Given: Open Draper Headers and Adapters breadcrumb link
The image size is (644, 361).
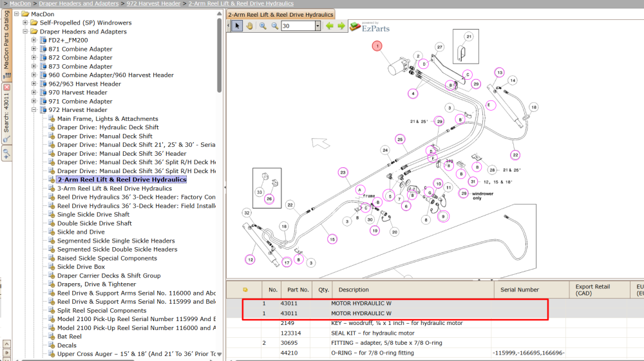Looking at the screenshot, I should pos(79,3).
